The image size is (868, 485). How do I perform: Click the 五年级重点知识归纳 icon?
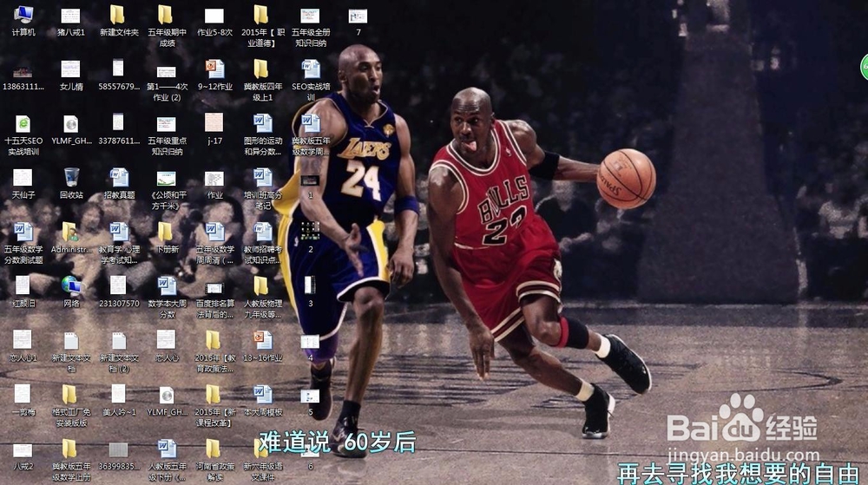click(x=166, y=124)
